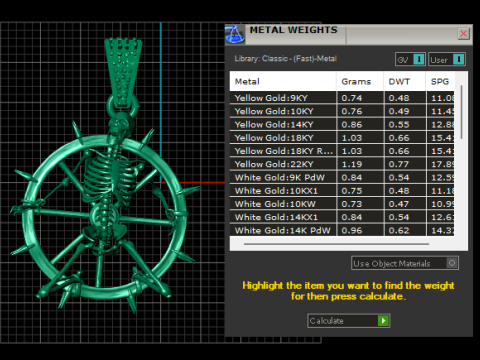Select the Yellow Gold:14KY row
Image resolution: width=480 pixels, height=360 pixels.
tap(342, 125)
